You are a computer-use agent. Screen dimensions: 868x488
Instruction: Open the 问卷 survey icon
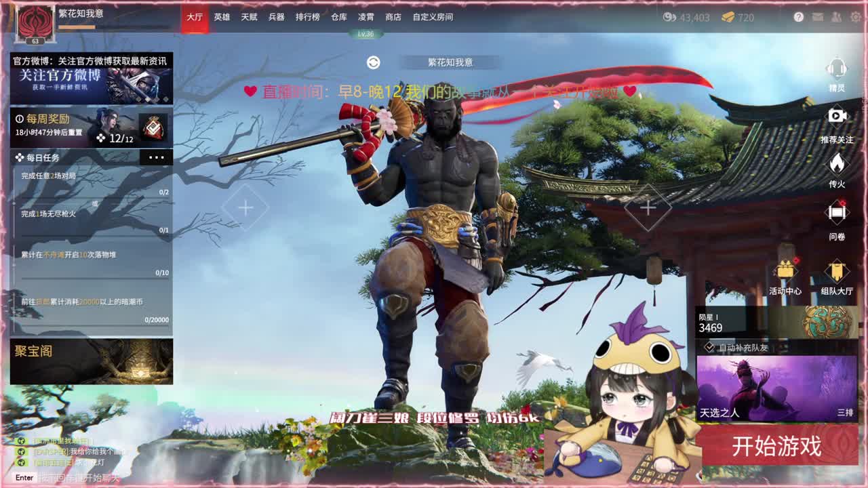[x=837, y=213]
